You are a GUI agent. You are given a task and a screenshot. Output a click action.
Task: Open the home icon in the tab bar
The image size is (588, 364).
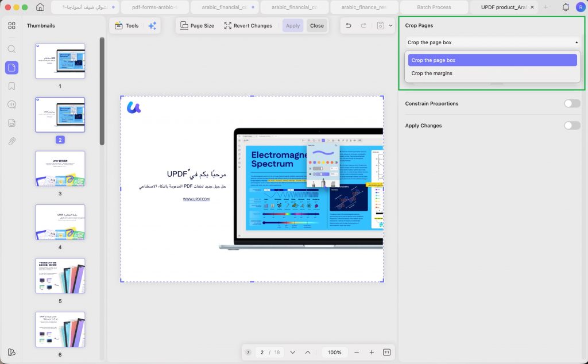40,7
